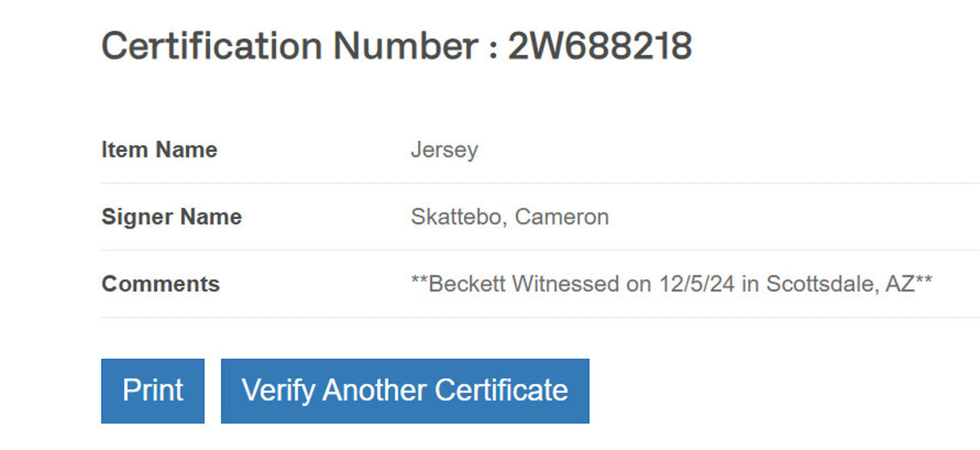Click the Item Name label
This screenshot has height=450, width=980.
pyautogui.click(x=159, y=149)
